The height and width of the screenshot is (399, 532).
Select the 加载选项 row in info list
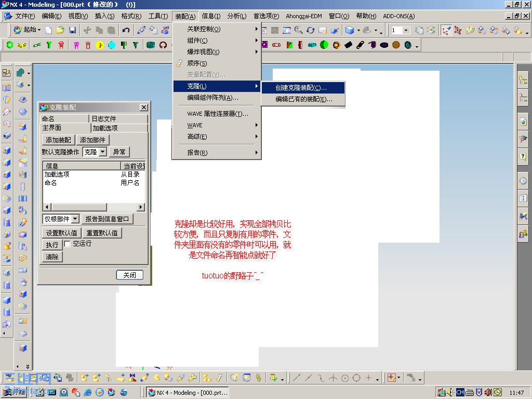(x=94, y=175)
